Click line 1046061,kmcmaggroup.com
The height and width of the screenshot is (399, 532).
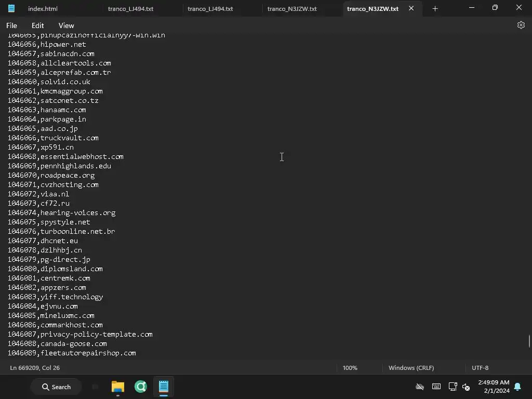pyautogui.click(x=55, y=91)
